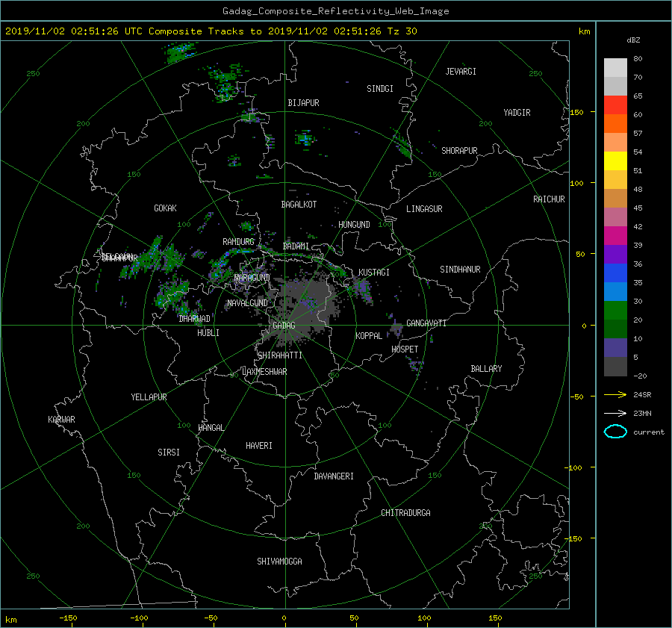Click the NAVALGUND city label

(x=247, y=303)
